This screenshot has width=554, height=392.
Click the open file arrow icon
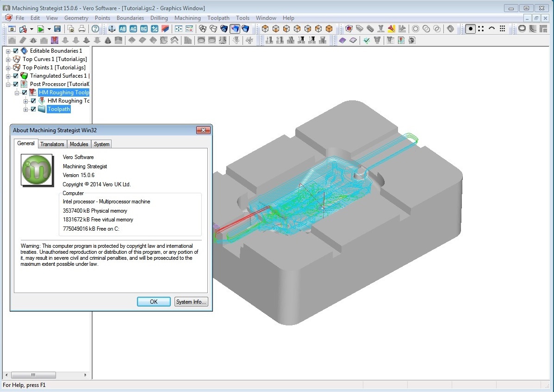(23, 29)
